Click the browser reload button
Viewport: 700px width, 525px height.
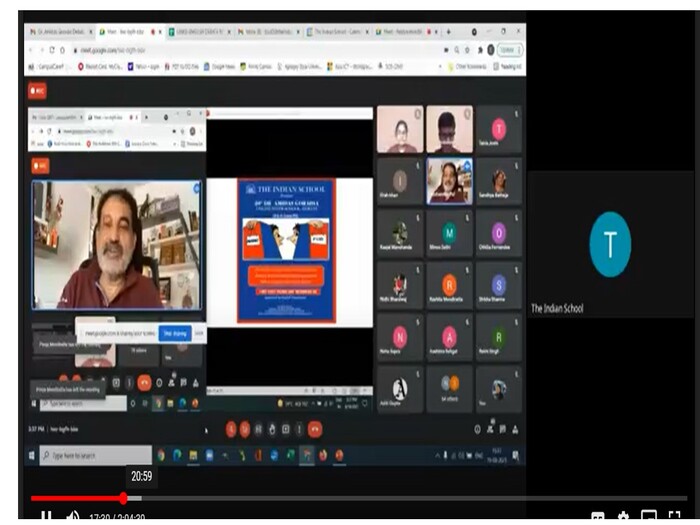tap(52, 50)
